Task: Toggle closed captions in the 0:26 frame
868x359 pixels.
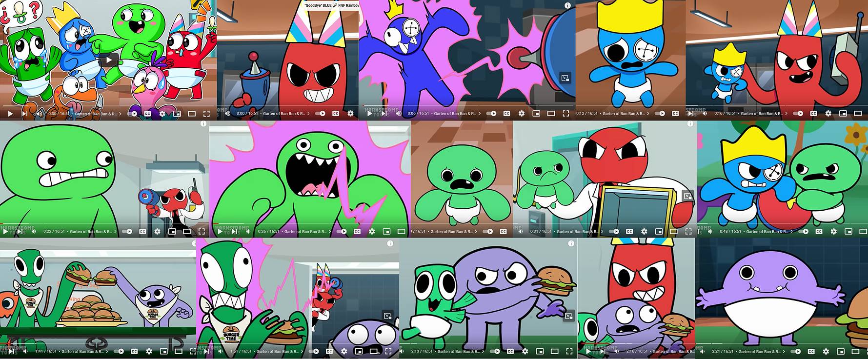Action: [357, 232]
